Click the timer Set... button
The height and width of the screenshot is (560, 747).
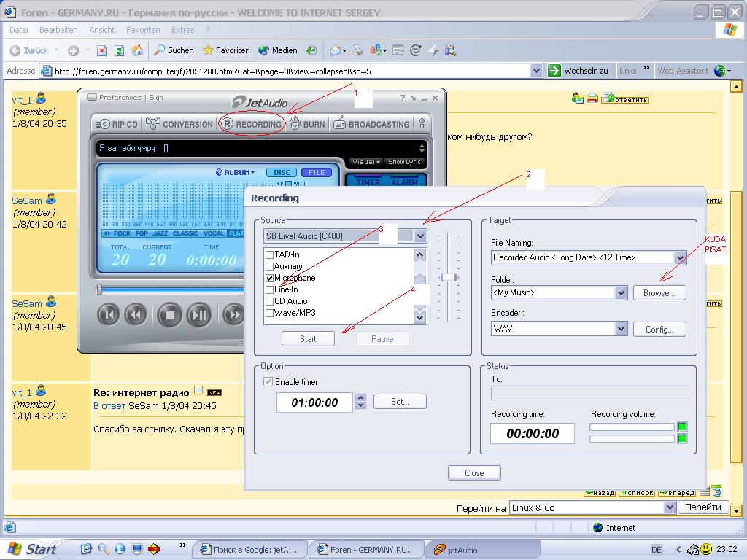(400, 402)
